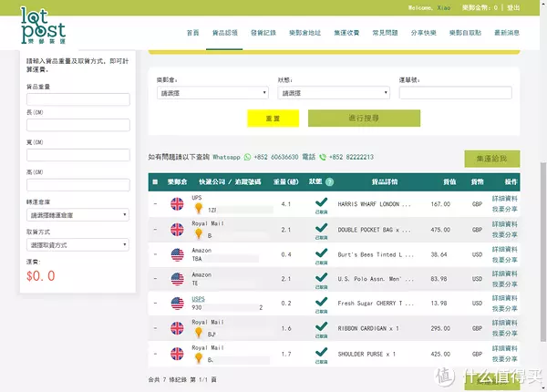The width and height of the screenshot is (547, 392).
Task: Click the US flag in the Fresh Sugar CHERRY row
Action: tap(177, 304)
